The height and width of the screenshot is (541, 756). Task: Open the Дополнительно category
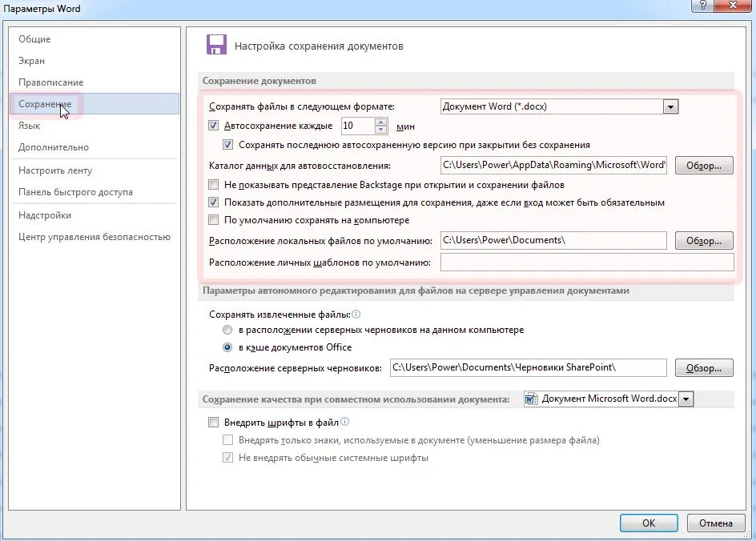94,147
